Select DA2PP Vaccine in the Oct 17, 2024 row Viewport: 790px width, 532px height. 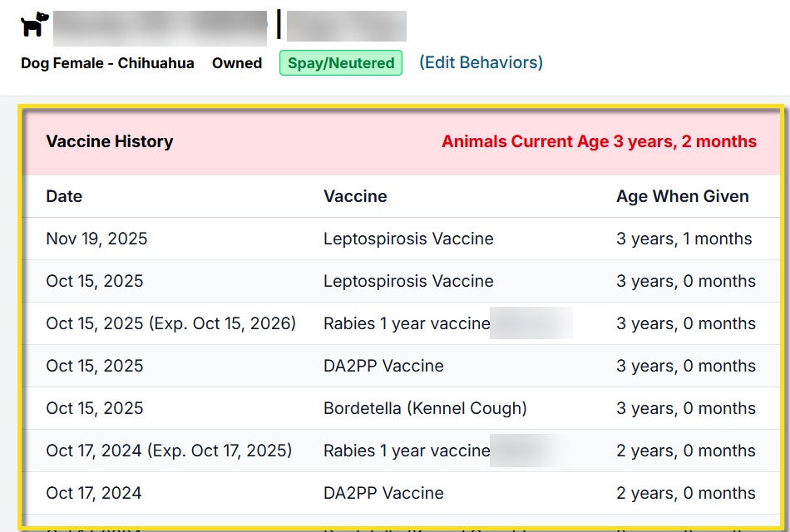[383, 493]
